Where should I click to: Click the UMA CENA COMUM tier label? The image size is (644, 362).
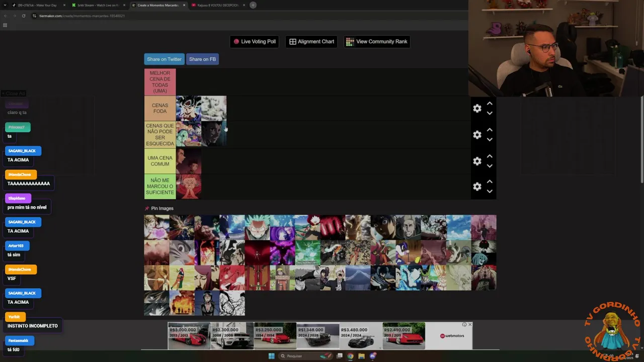(x=160, y=161)
